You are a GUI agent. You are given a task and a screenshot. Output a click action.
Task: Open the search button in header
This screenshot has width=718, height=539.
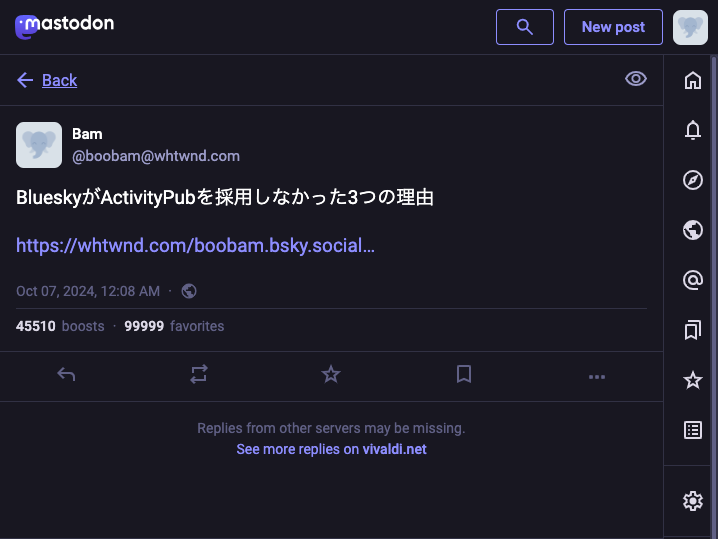pos(524,27)
